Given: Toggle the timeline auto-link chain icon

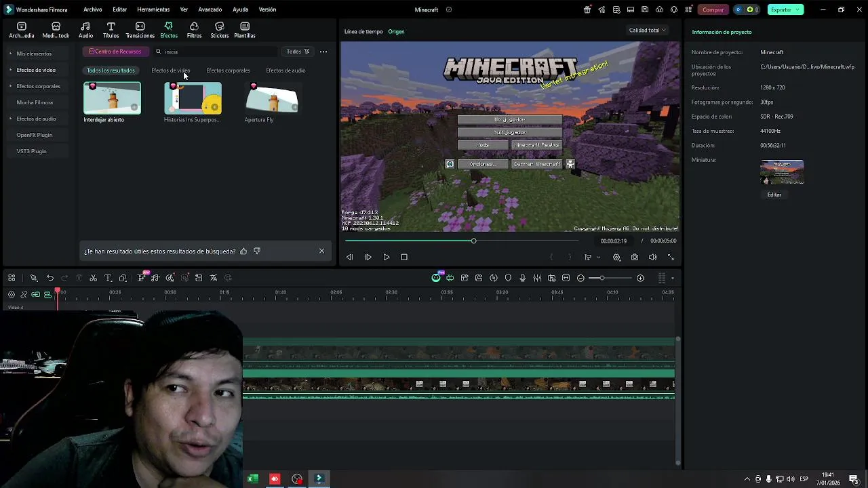Looking at the screenshot, I should (24, 294).
